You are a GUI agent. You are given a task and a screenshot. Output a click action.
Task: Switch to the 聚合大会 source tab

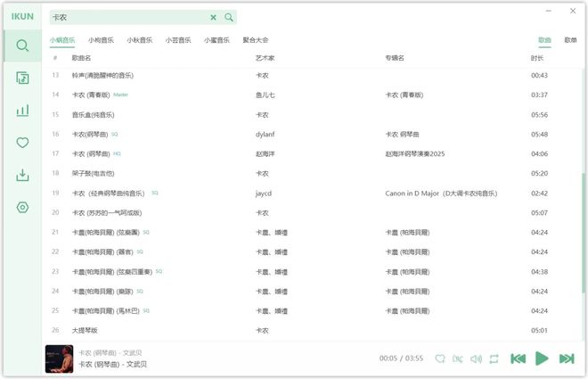coord(256,40)
